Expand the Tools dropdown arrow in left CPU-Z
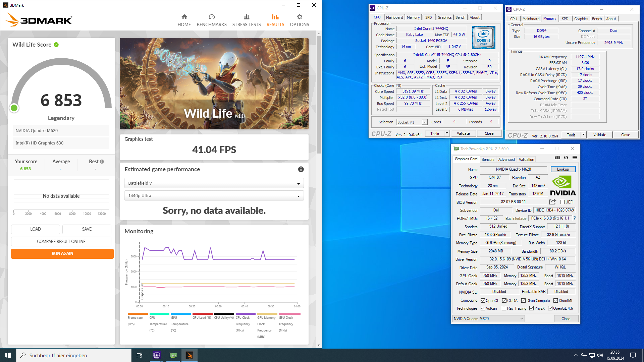Viewport: 644px width, 362px height. 447,133
